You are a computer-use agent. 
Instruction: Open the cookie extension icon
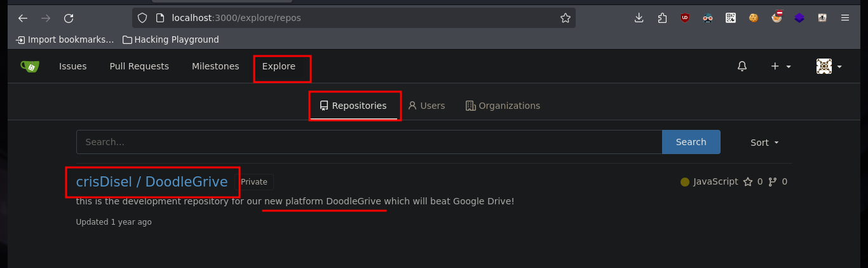754,18
